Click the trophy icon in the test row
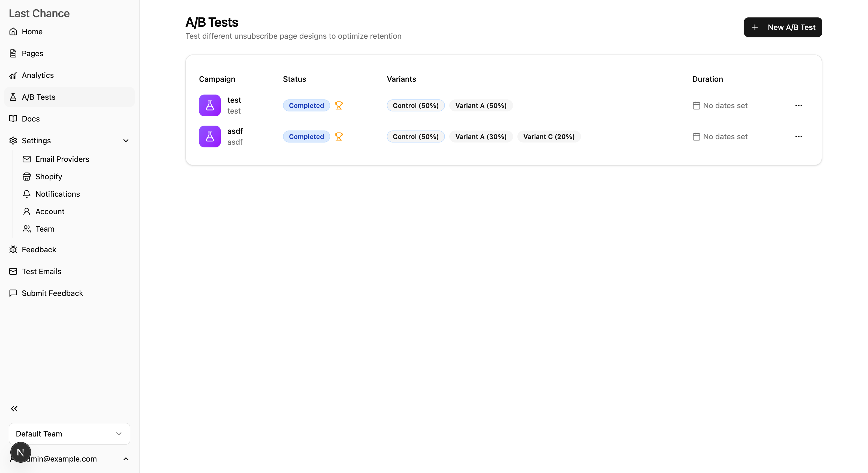 (339, 105)
